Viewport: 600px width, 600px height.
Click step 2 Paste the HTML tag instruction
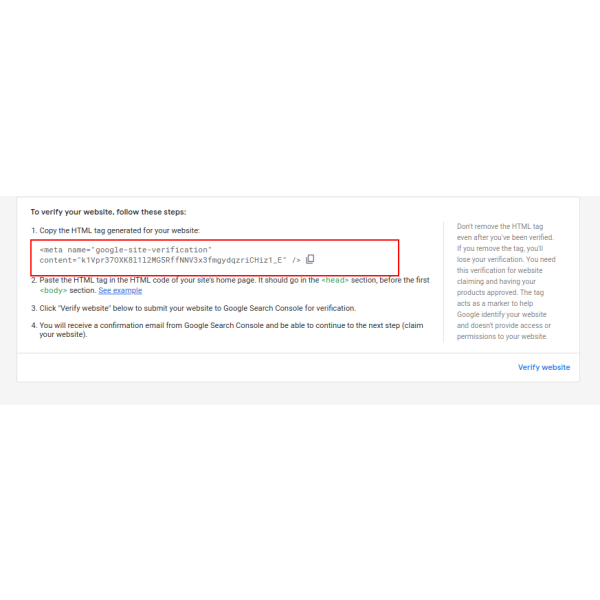(230, 285)
